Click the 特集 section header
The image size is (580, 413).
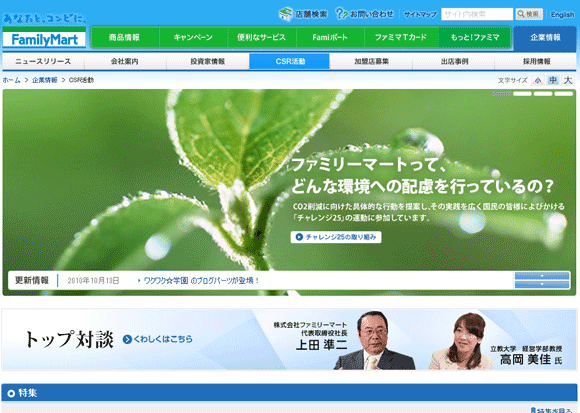[x=290, y=393]
